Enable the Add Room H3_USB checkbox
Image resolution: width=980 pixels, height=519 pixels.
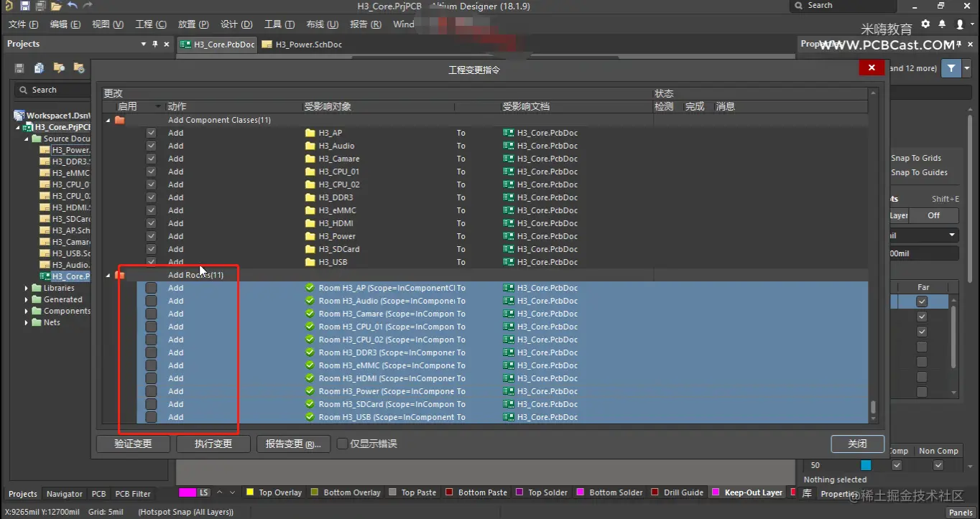tap(151, 417)
